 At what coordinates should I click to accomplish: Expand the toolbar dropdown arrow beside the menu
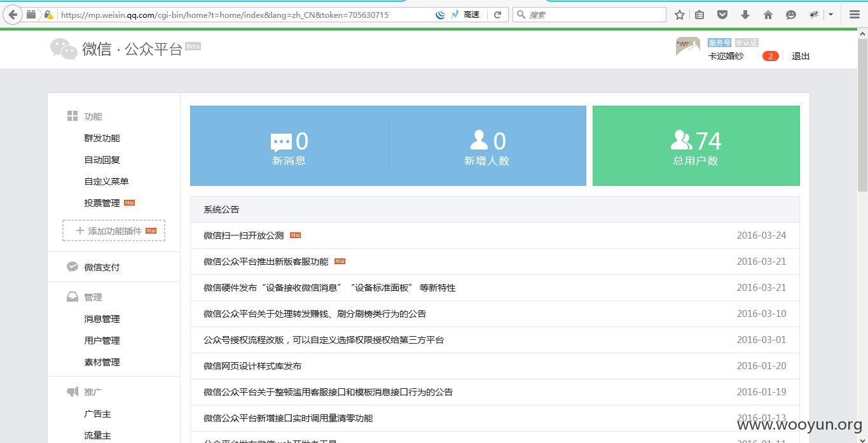click(830, 15)
